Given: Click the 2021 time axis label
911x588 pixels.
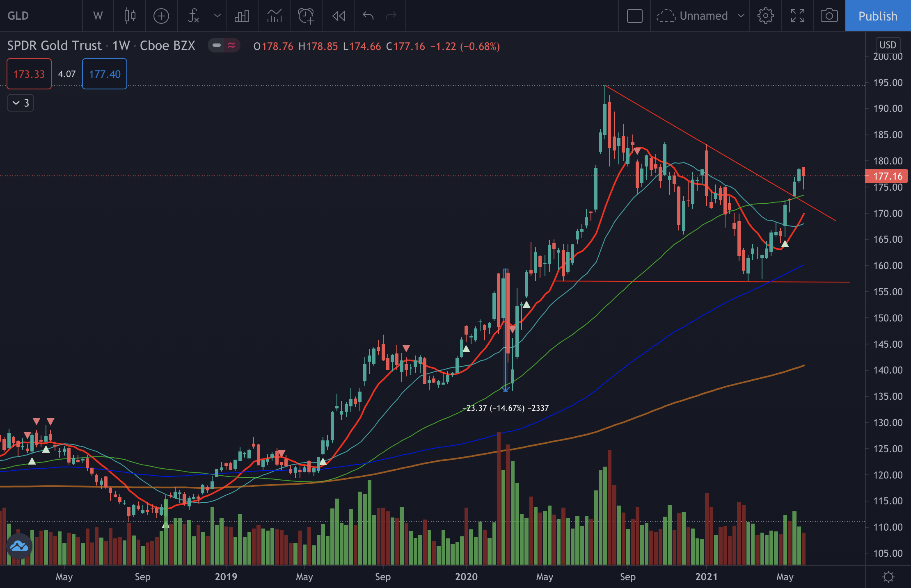Looking at the screenshot, I should 707,577.
